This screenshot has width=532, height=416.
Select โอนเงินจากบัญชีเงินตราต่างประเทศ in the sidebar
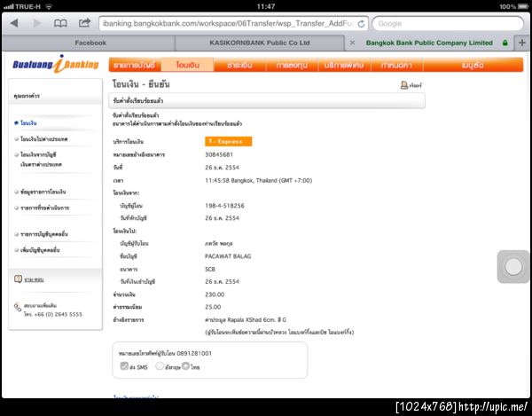41,160
